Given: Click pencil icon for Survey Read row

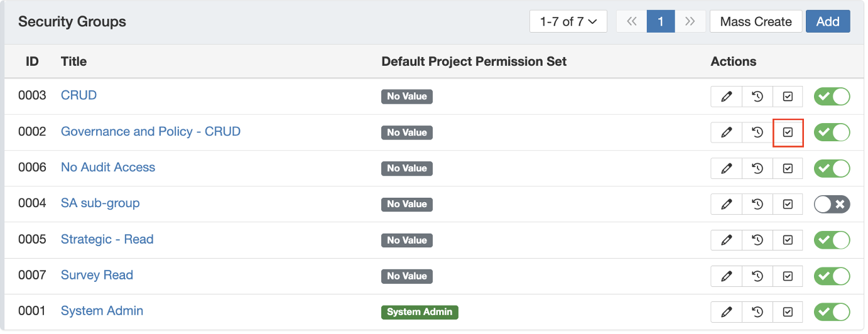Looking at the screenshot, I should coord(727,276).
